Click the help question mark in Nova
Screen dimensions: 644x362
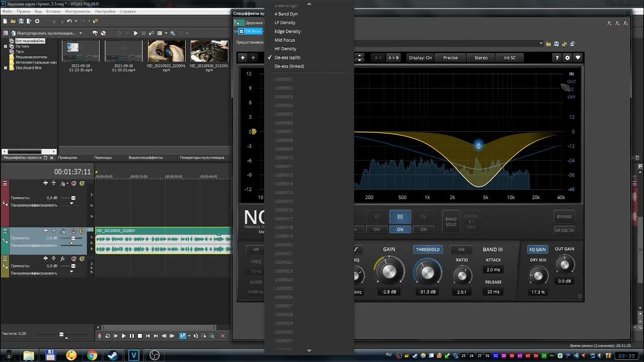557,58
